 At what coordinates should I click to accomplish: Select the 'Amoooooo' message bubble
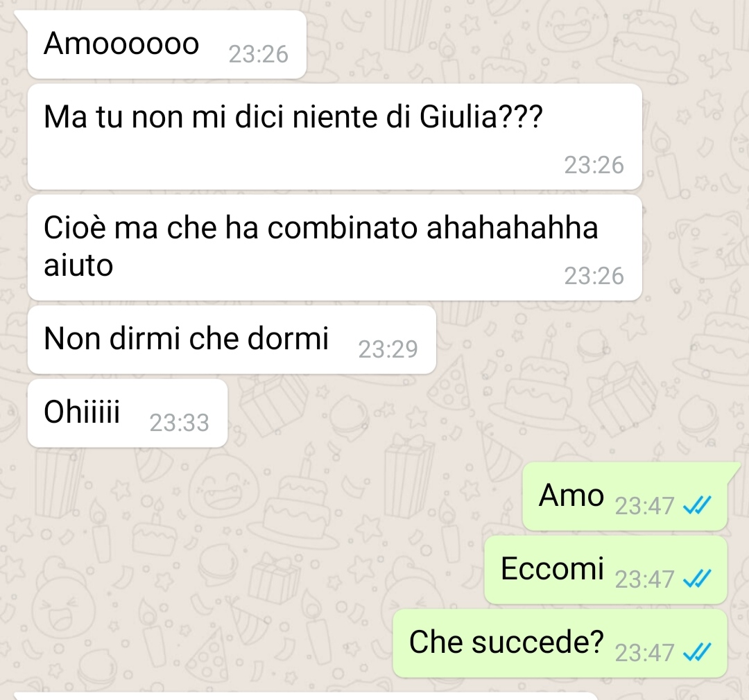(x=166, y=44)
